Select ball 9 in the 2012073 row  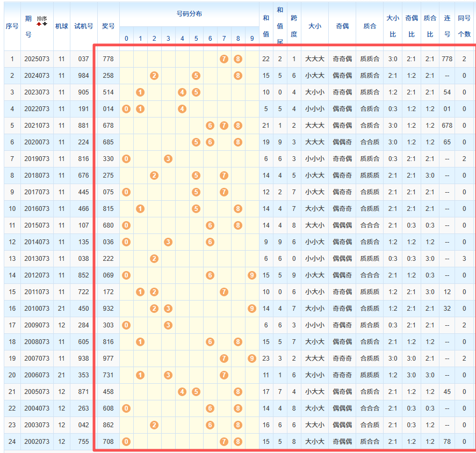tap(252, 275)
